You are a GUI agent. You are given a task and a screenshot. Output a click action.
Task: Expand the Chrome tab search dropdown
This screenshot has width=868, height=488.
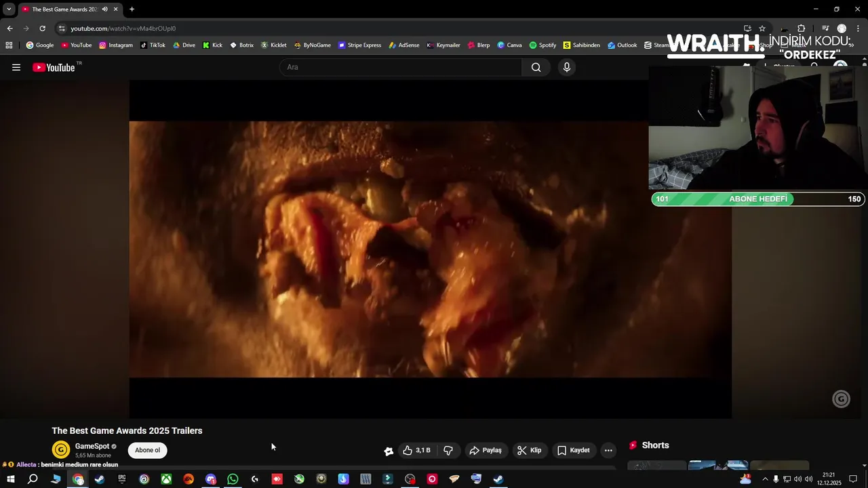[9, 9]
